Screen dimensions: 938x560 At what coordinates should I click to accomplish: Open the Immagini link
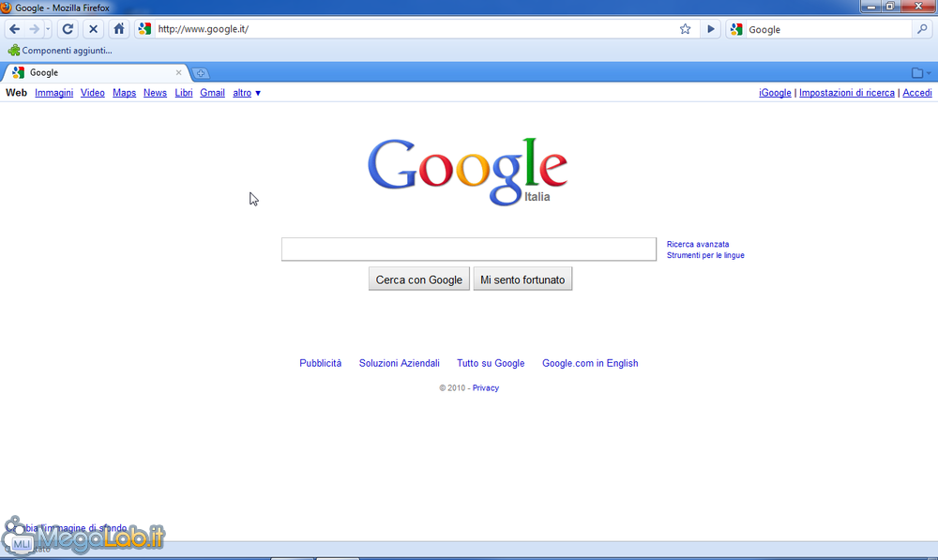pos(53,93)
